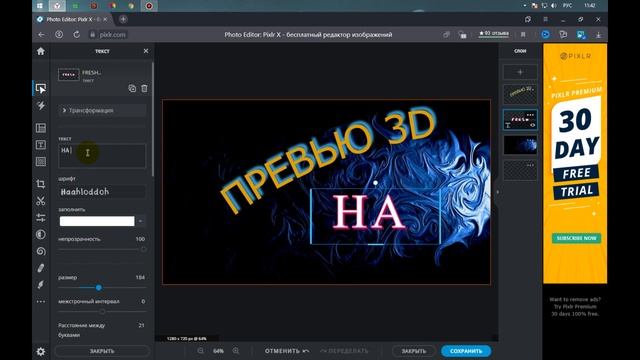
Task: Click the pixlr.com address bar
Action: point(112,35)
